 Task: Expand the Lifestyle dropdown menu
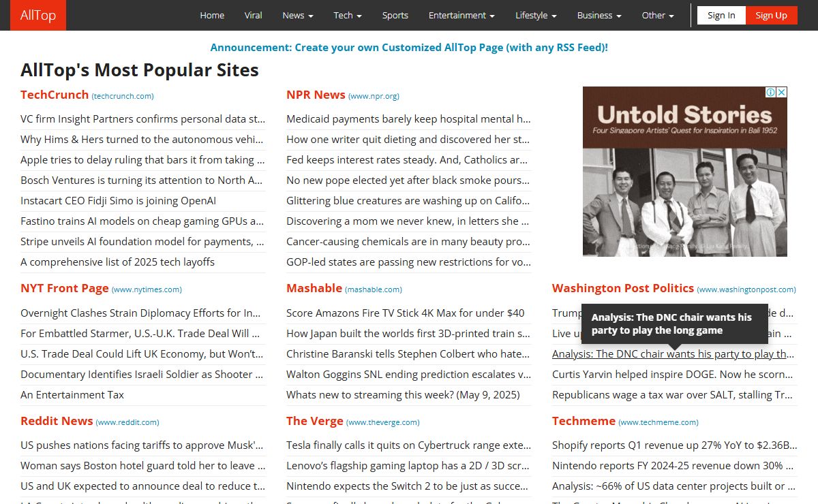536,15
